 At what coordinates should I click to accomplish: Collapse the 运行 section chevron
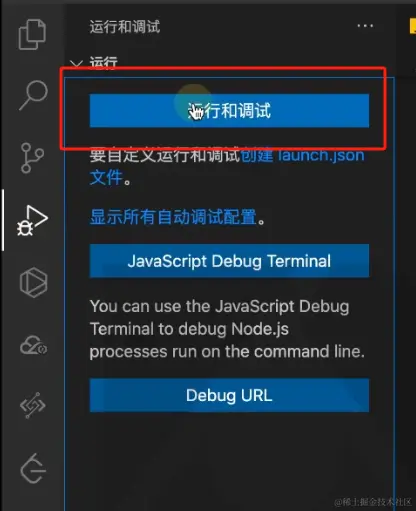point(76,63)
